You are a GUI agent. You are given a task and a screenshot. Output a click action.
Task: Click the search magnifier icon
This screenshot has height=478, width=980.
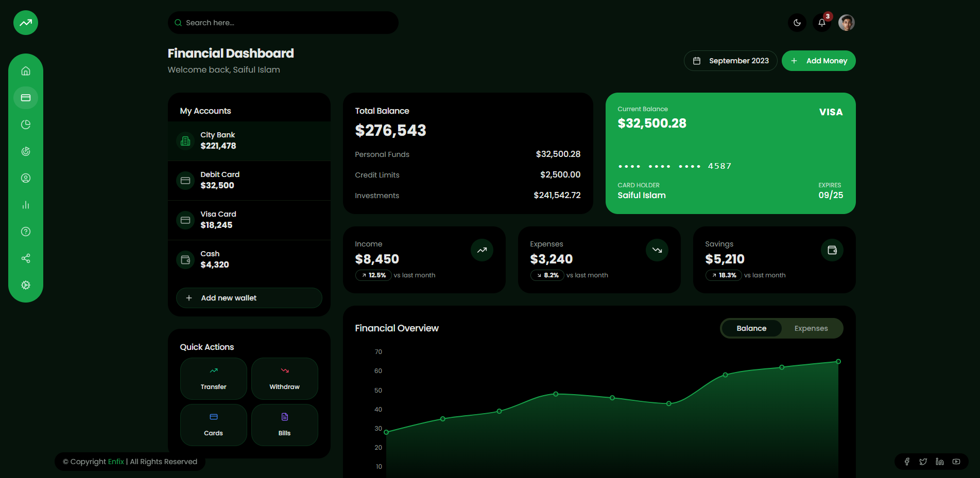coord(178,23)
